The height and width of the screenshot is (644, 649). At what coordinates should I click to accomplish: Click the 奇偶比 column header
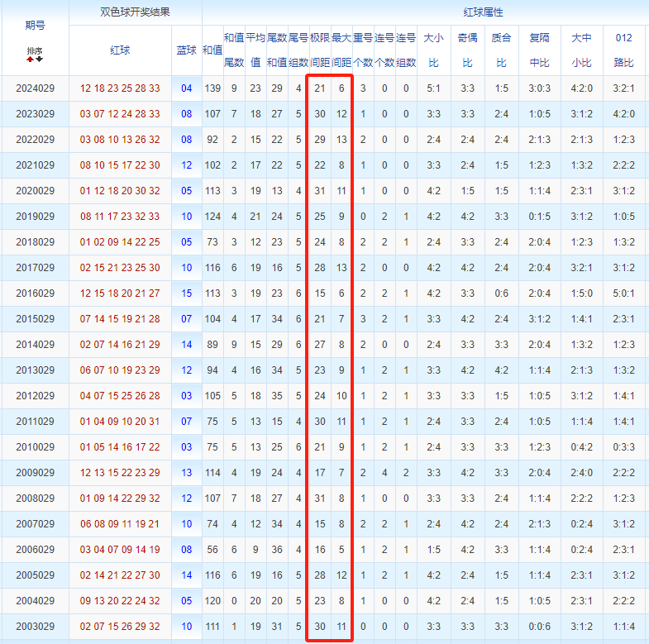467,50
